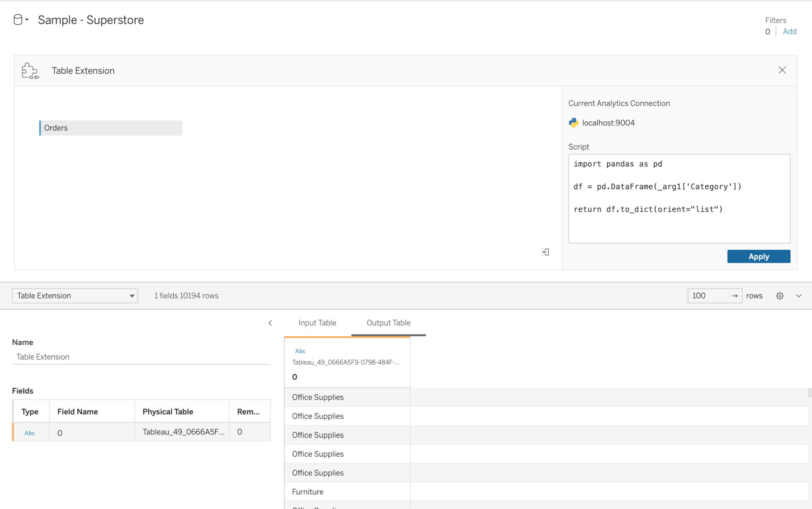Click the pop-out script editor icon
Screen dimensions: 812x509
[x=545, y=252]
